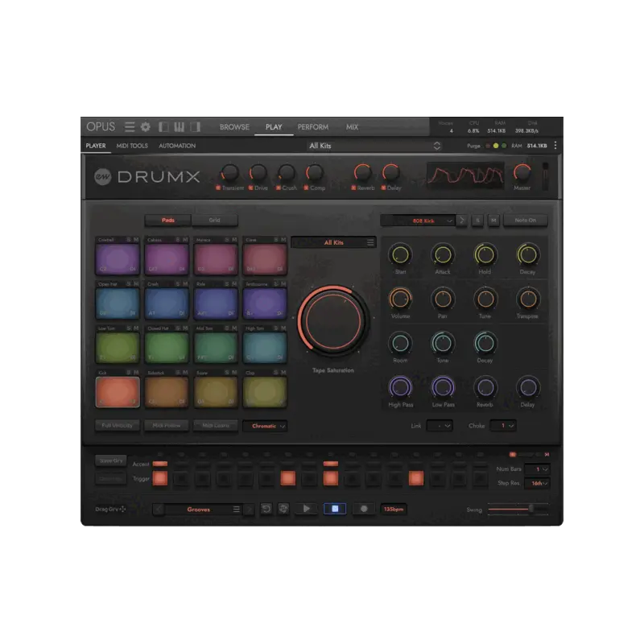
Task: Start playback with the play button
Action: 307,509
